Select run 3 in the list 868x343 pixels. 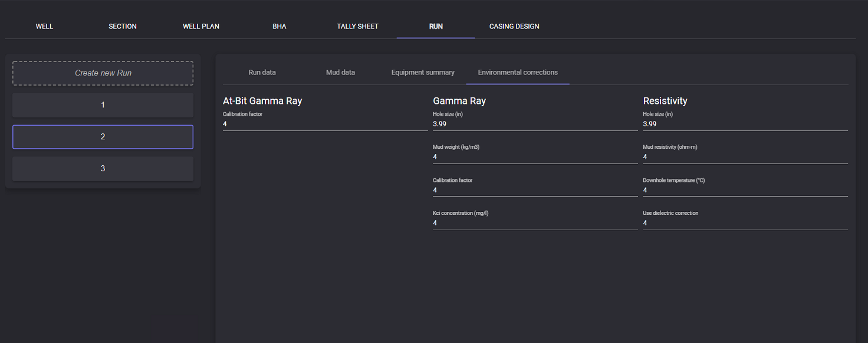click(x=103, y=169)
